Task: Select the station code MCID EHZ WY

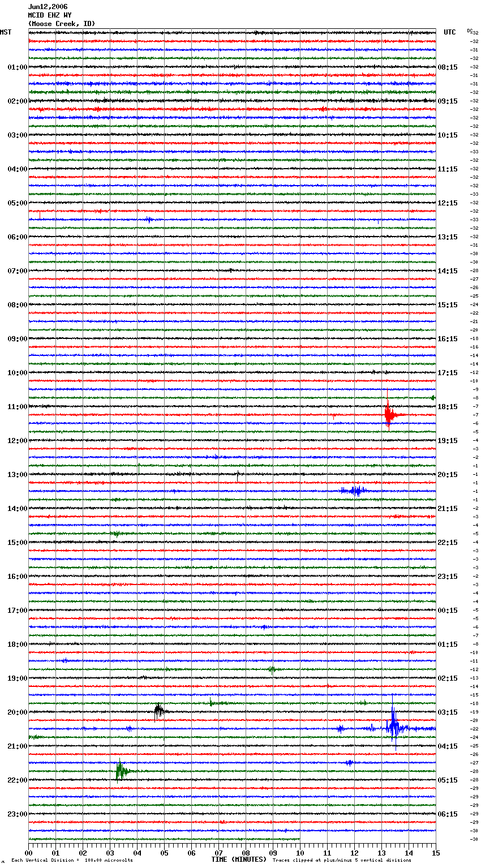Action: [50, 15]
